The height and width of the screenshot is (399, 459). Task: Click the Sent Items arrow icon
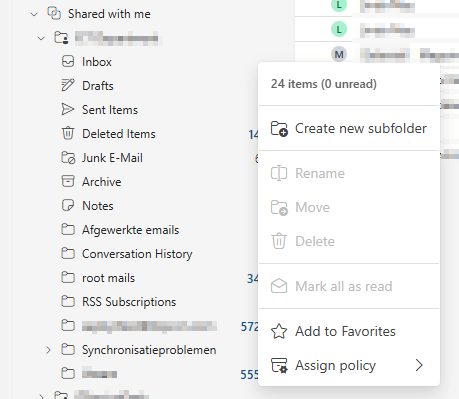click(x=68, y=109)
